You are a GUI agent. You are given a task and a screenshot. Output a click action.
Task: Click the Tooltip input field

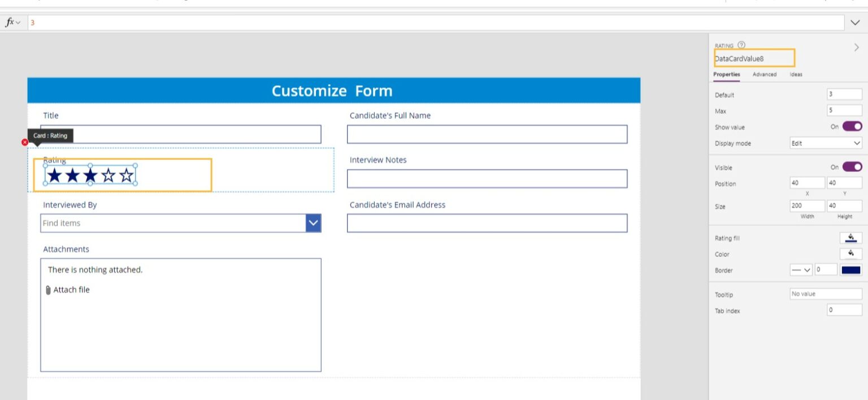pos(826,294)
